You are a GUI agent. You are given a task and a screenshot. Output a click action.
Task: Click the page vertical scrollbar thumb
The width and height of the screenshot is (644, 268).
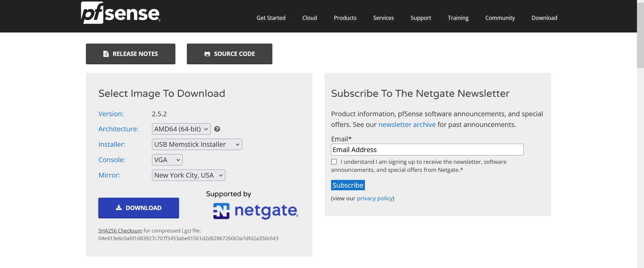coord(640,35)
